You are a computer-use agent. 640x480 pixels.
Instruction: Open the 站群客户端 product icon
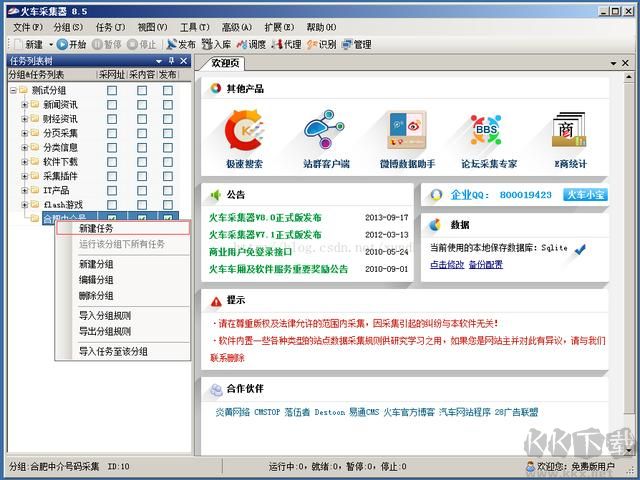(x=325, y=129)
